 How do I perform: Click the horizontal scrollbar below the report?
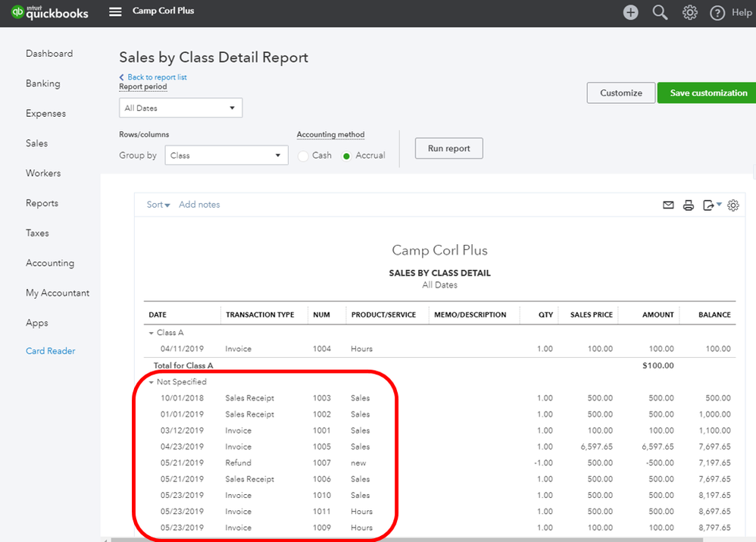tap(407, 540)
